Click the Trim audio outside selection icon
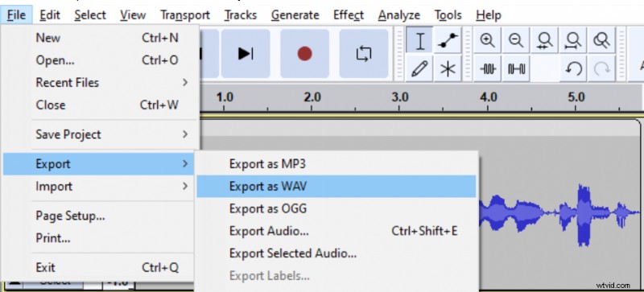Viewport: 644px width, 292px height. pos(487,68)
